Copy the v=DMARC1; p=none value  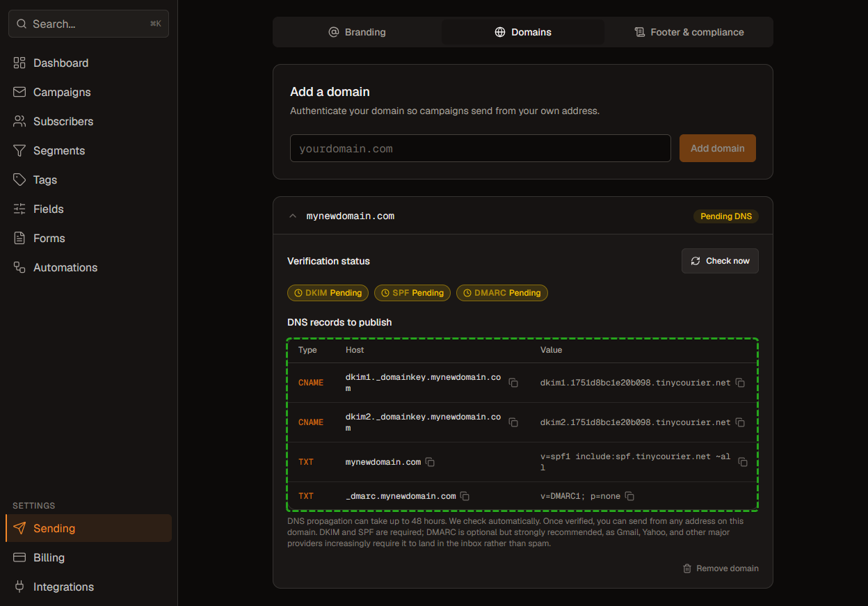click(629, 496)
